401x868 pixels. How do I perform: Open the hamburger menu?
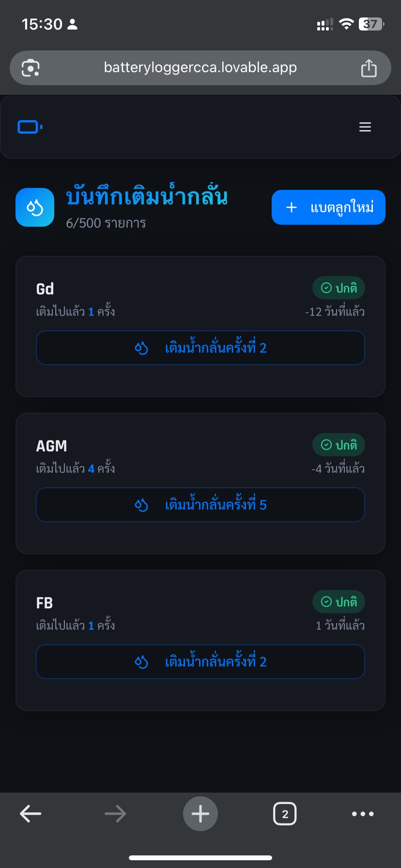tap(365, 127)
